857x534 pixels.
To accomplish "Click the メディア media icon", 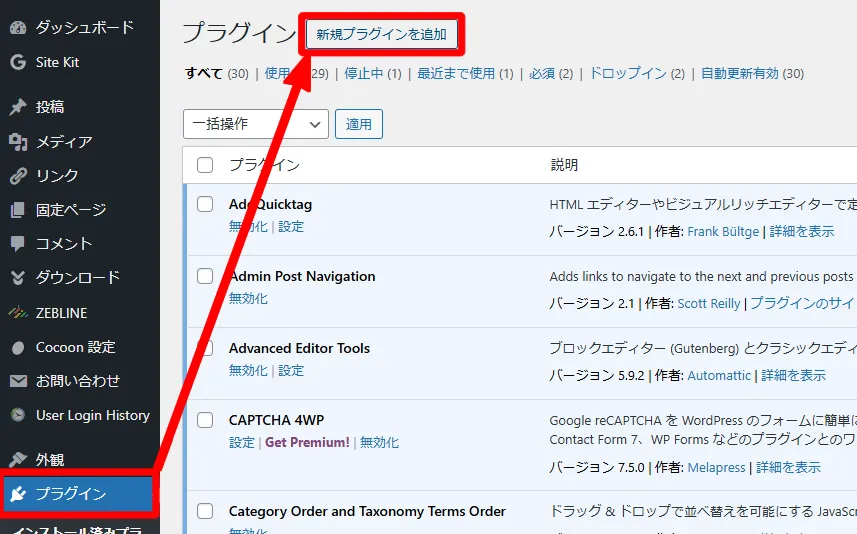I will [x=17, y=142].
